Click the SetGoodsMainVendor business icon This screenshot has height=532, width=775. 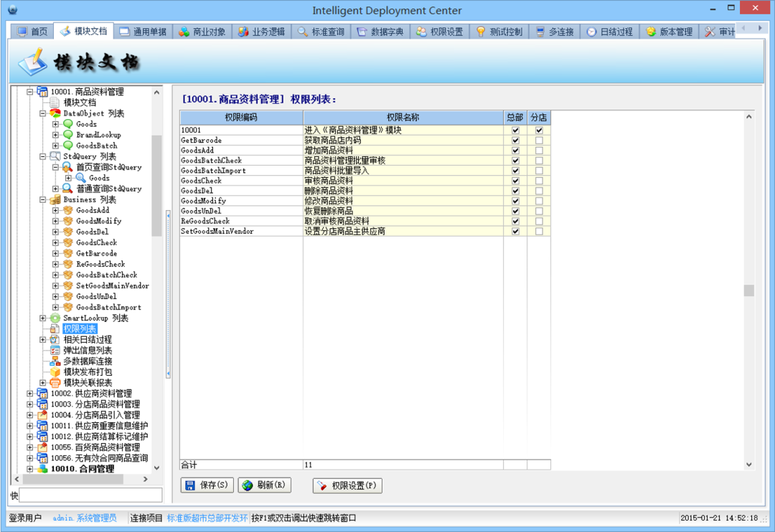coord(67,286)
